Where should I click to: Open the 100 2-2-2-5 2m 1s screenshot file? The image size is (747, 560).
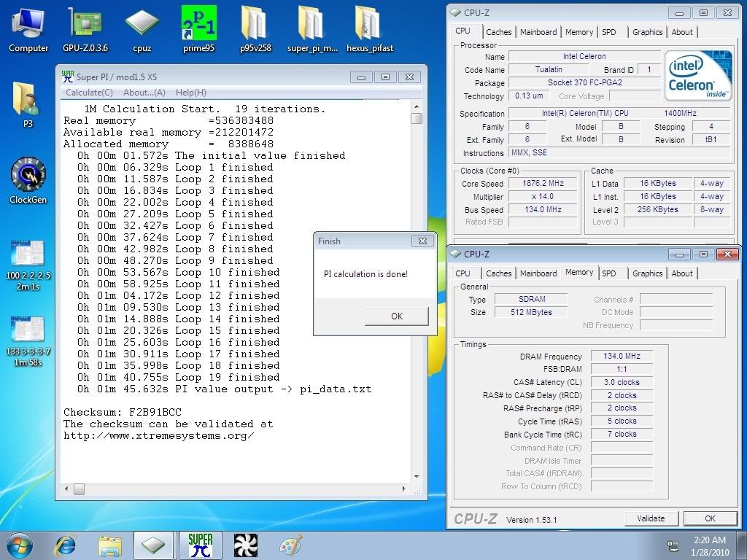(28, 265)
